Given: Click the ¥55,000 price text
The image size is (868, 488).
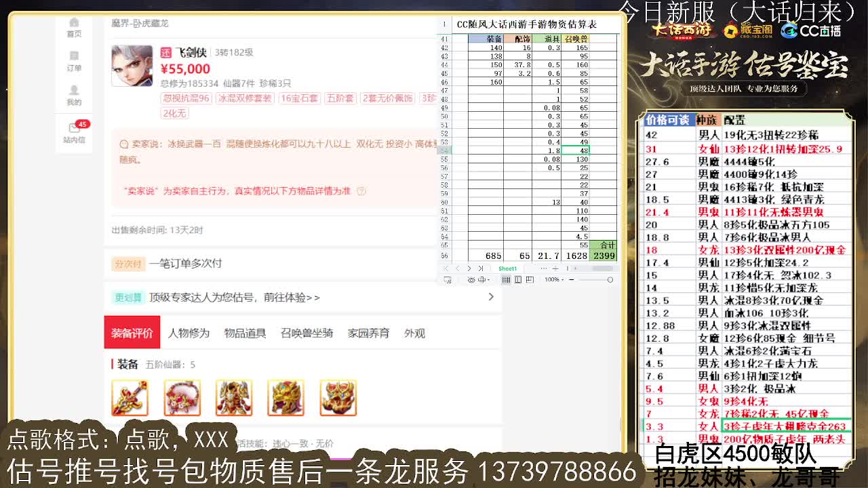Looking at the screenshot, I should tap(185, 68).
